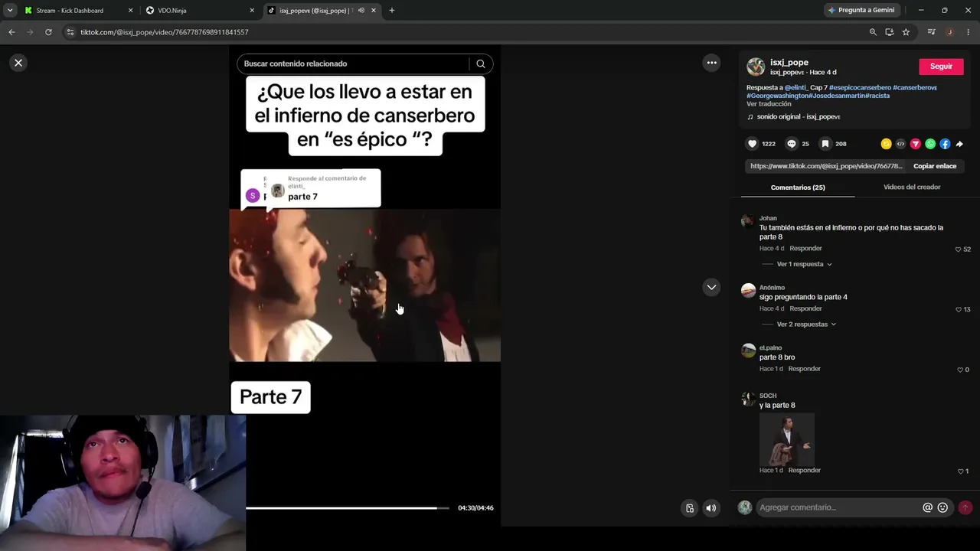Insert a mention with the @ icon
The height and width of the screenshot is (551, 980).
point(927,507)
